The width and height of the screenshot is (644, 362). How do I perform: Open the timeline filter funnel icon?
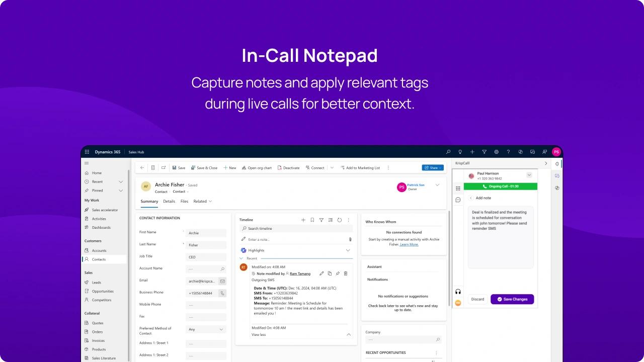coord(321,220)
